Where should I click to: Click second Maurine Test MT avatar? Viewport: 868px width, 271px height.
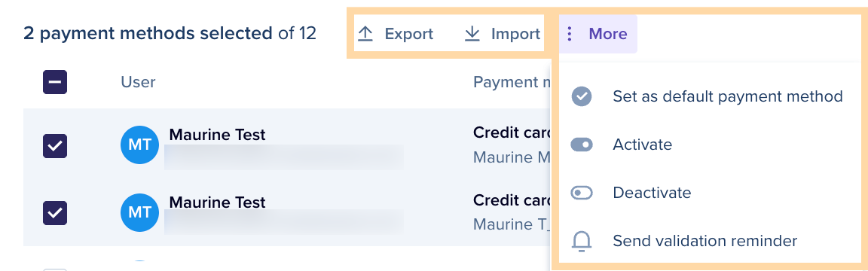(x=139, y=212)
